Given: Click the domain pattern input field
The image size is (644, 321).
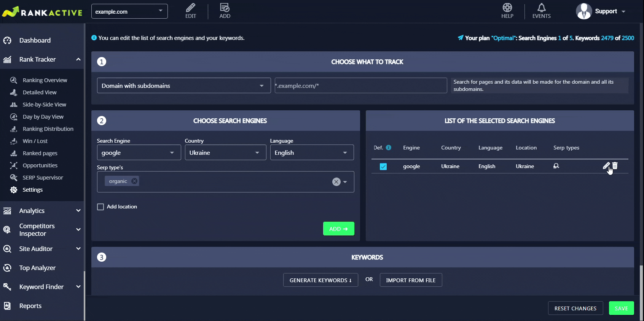Looking at the screenshot, I should 361,86.
